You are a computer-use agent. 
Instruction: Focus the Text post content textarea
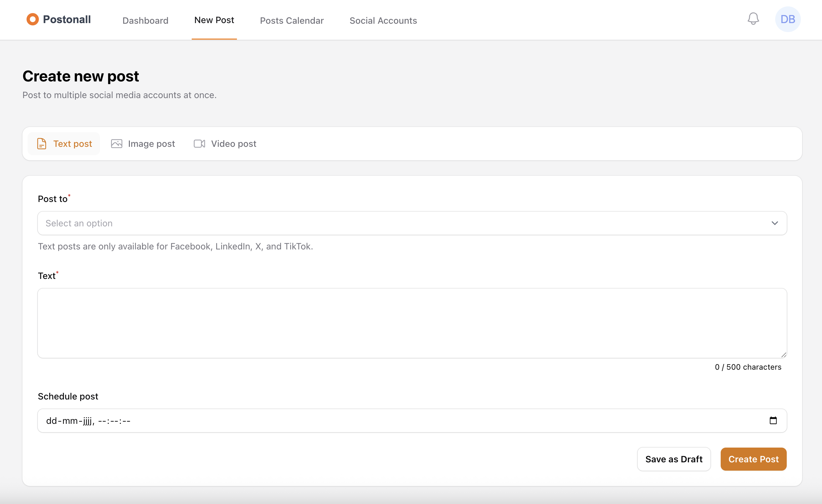412,323
